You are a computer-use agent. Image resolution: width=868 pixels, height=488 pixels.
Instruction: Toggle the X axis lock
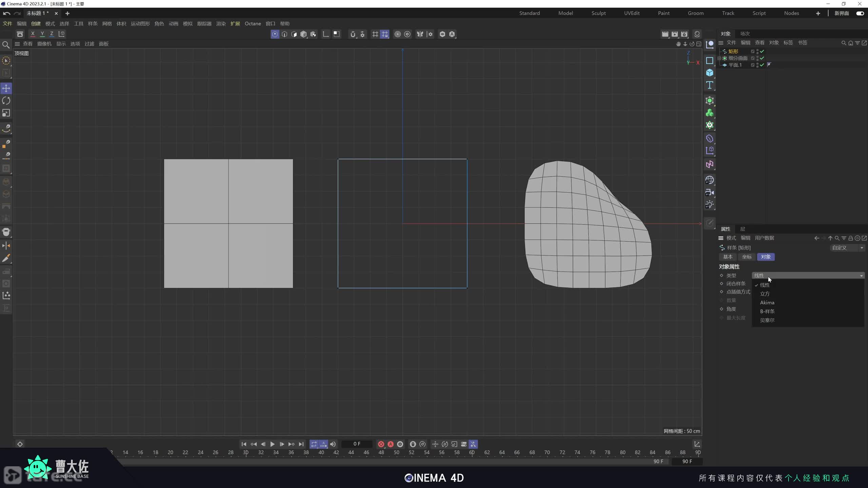(33, 34)
